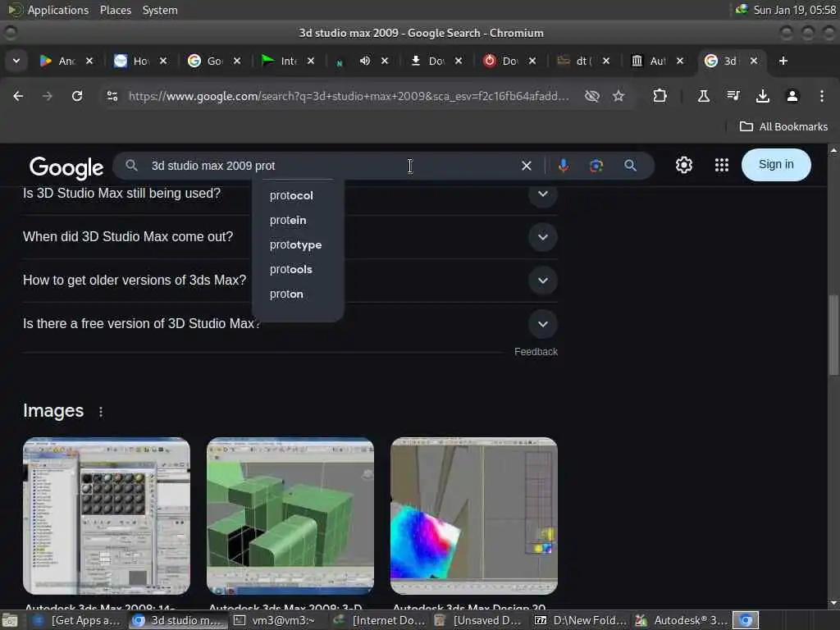Open the media controls icon
840x630 pixels.
pyautogui.click(x=733, y=96)
